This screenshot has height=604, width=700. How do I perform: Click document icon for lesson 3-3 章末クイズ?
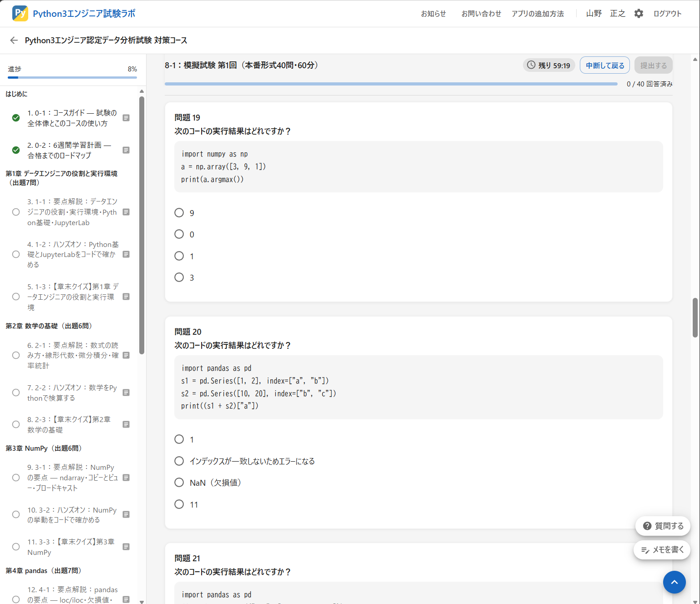tap(127, 547)
